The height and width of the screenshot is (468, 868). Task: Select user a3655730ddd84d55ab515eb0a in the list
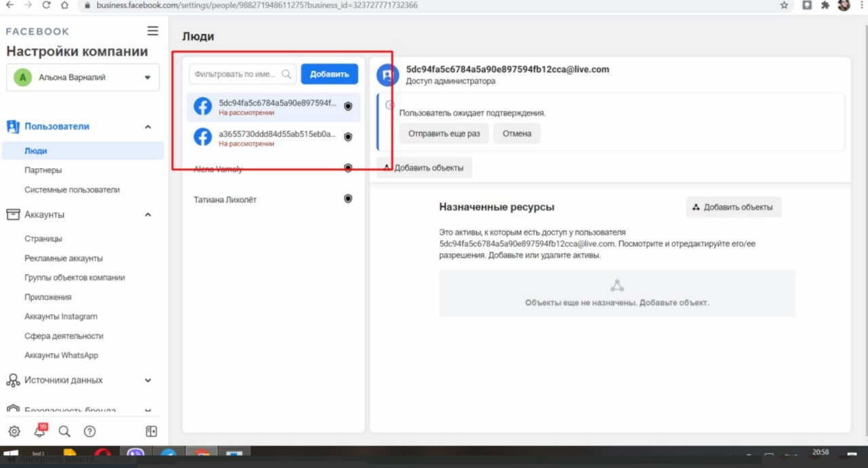point(274,137)
